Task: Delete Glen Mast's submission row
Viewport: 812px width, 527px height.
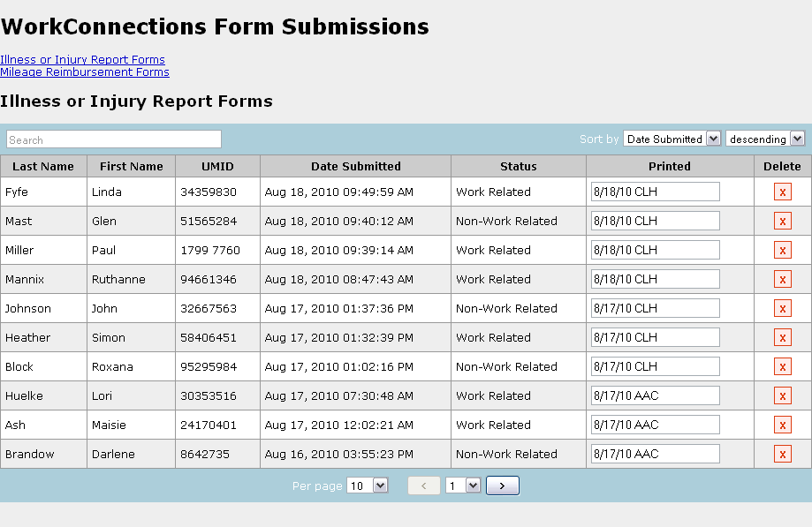Action: pos(782,222)
